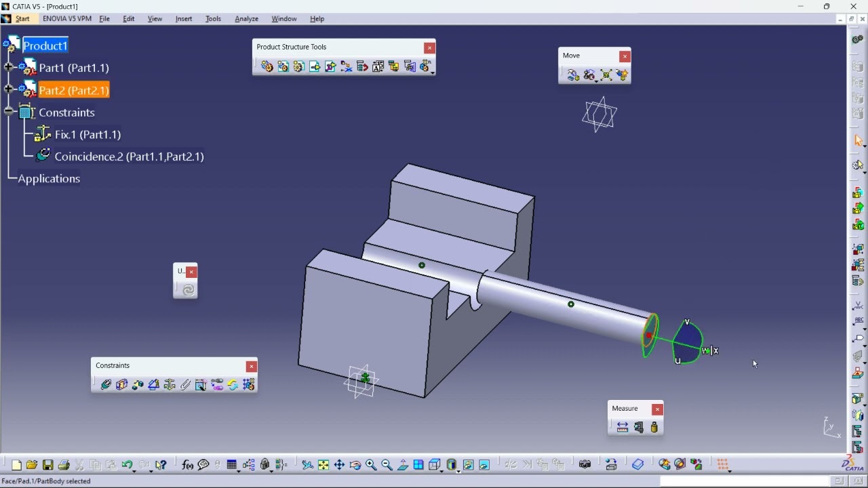Click the Print icon in bottom toolbar
This screenshot has width=868, height=488.
pos(64,465)
